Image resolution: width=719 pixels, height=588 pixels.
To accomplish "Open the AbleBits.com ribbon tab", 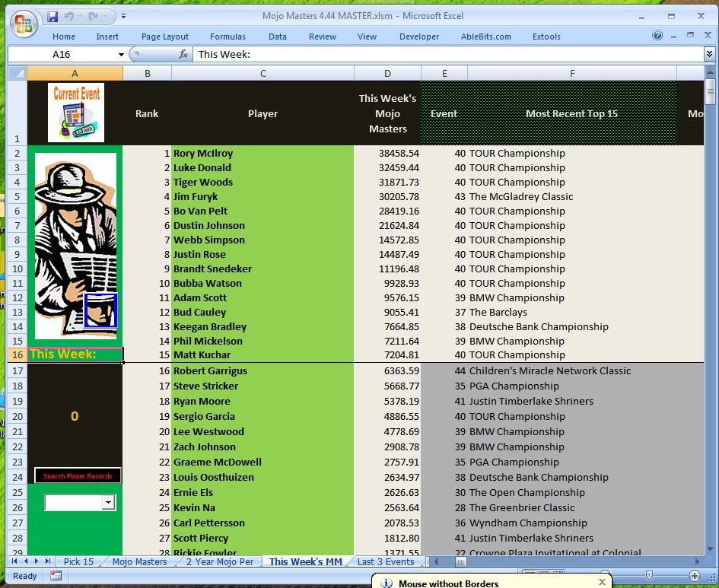I will click(x=485, y=37).
